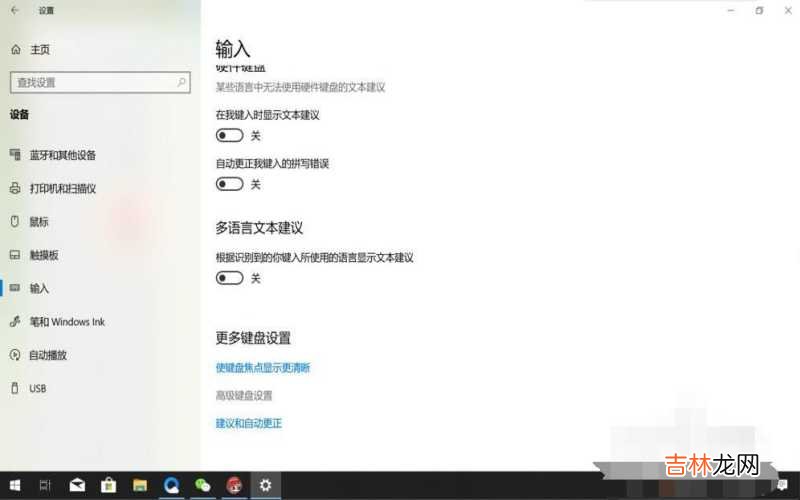This screenshot has height=500, width=800.
Task: Click the search magnifier icon
Action: point(182,82)
